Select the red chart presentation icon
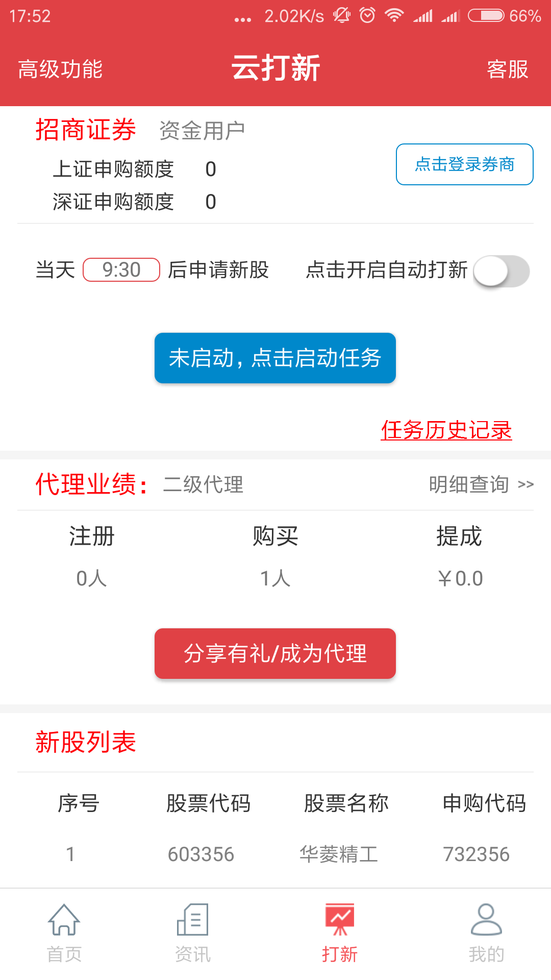551x980 pixels. pos(340,920)
